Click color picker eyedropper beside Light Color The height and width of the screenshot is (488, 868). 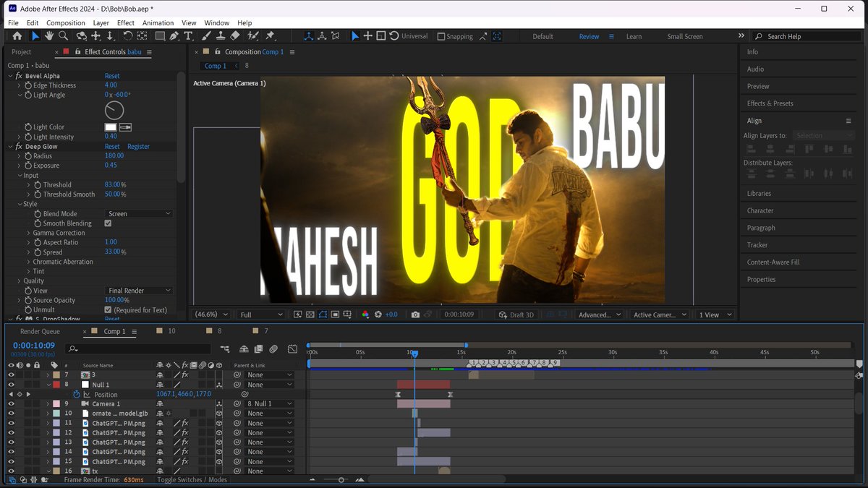[x=125, y=127]
